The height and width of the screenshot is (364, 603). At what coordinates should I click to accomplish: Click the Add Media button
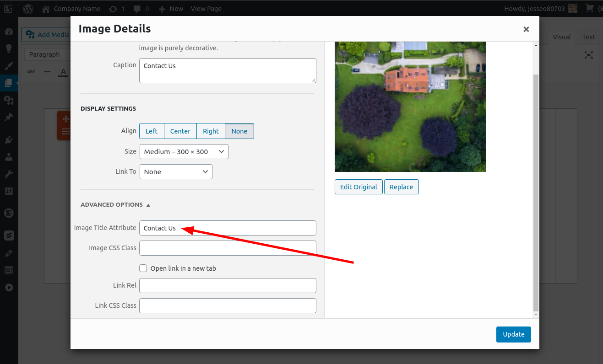[48, 35]
